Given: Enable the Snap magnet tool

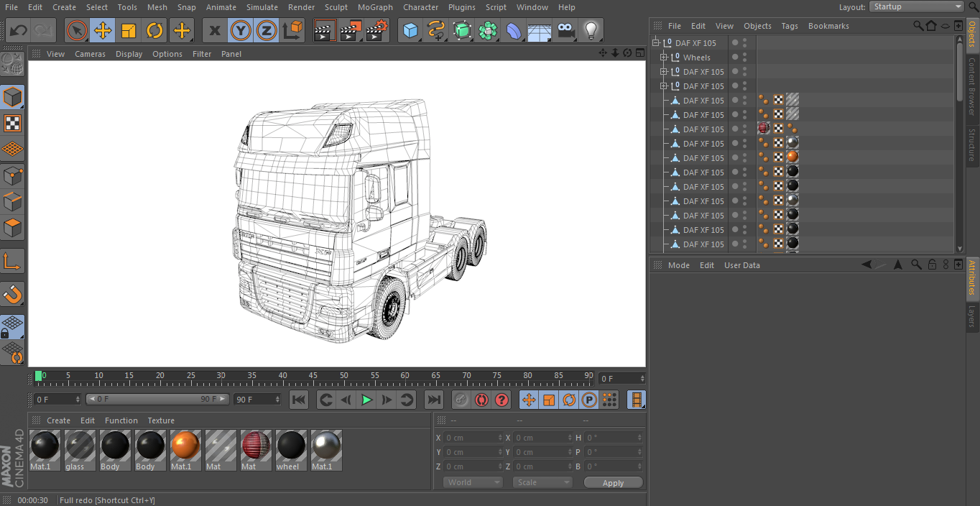Looking at the screenshot, I should click(13, 293).
